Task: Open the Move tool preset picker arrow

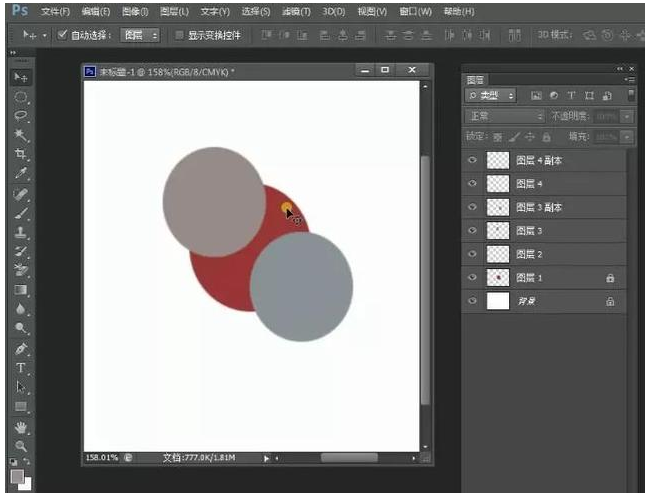Action: pos(44,35)
